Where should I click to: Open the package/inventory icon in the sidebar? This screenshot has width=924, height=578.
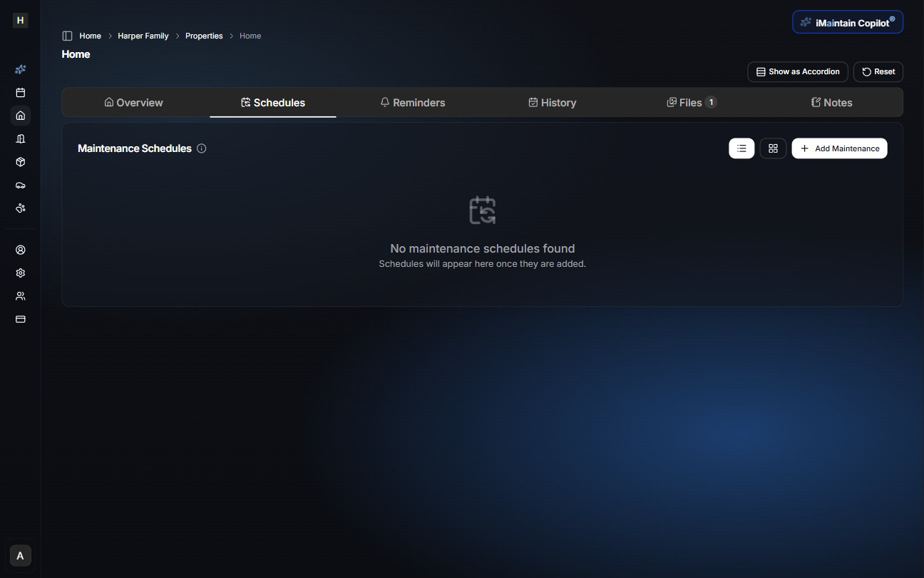[20, 162]
